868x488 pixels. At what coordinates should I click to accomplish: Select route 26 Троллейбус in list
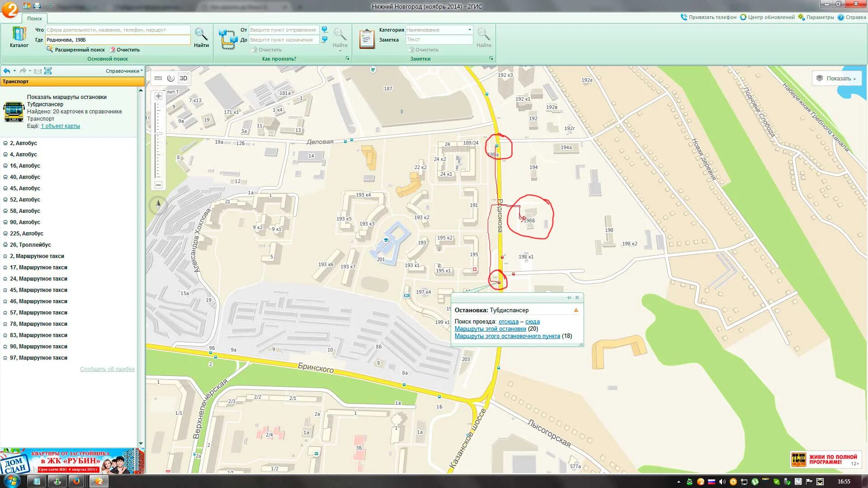pyautogui.click(x=30, y=245)
